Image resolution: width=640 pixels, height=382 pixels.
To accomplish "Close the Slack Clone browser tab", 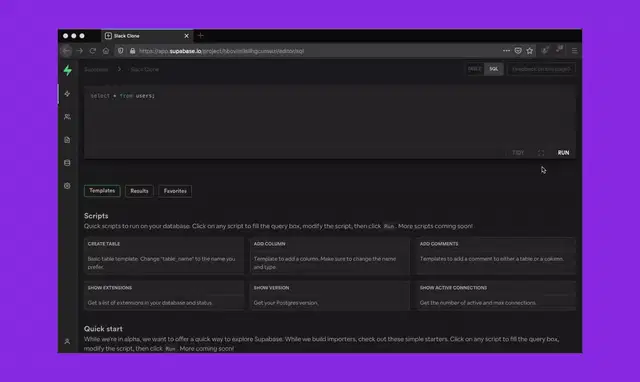I will (x=187, y=36).
